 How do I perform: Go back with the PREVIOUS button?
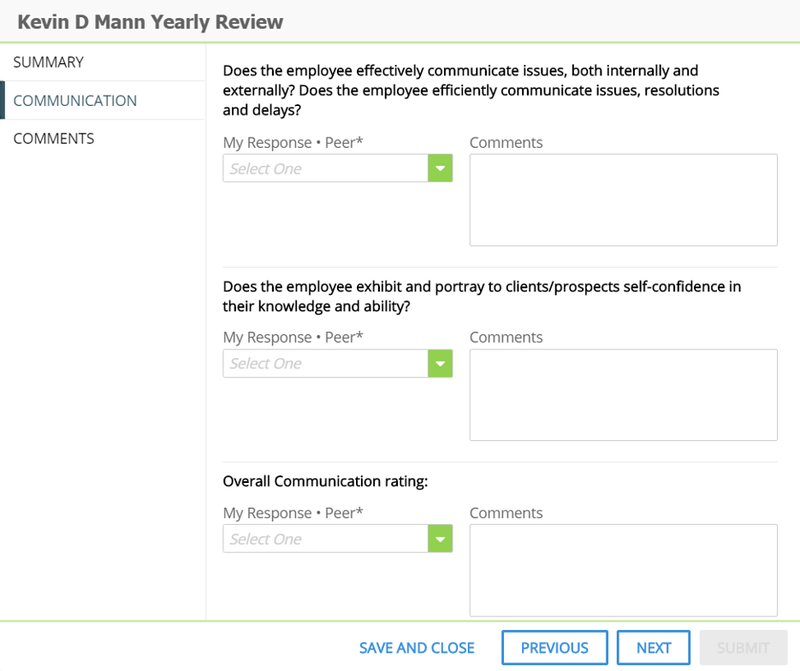555,648
